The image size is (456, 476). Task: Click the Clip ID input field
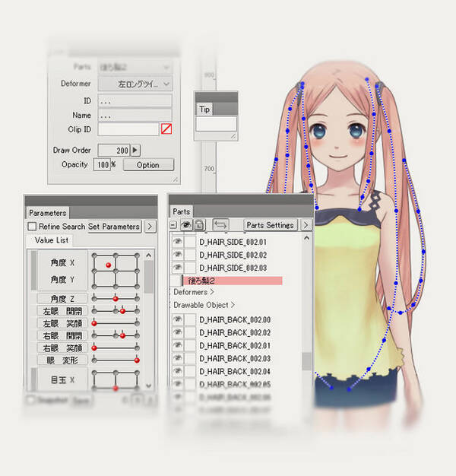click(128, 129)
